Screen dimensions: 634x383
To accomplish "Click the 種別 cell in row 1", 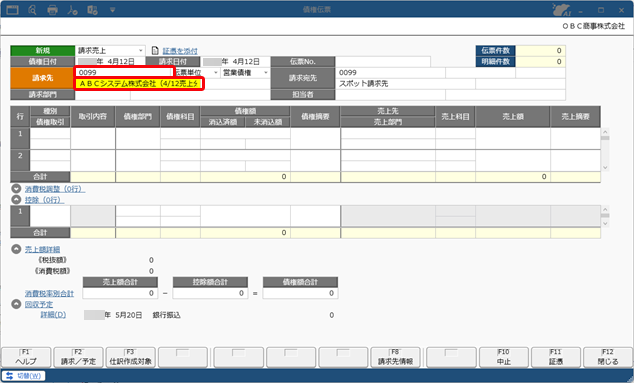I will (x=50, y=133).
